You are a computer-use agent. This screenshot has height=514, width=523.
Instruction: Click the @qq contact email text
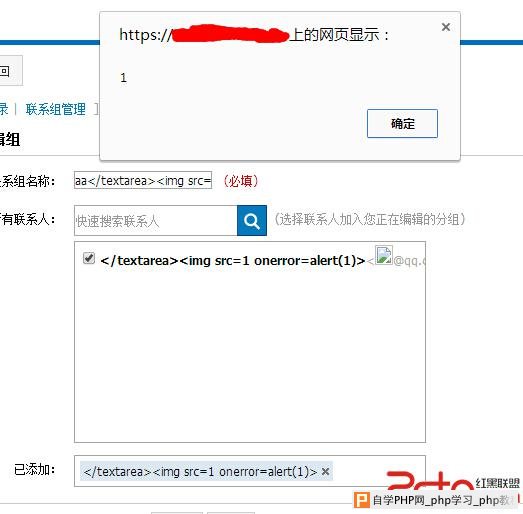coord(409,261)
